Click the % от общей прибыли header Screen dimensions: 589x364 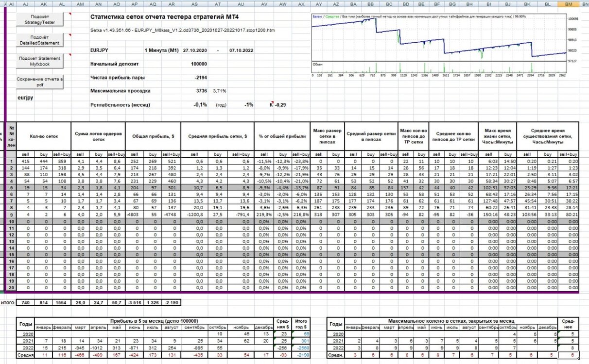coord(283,136)
